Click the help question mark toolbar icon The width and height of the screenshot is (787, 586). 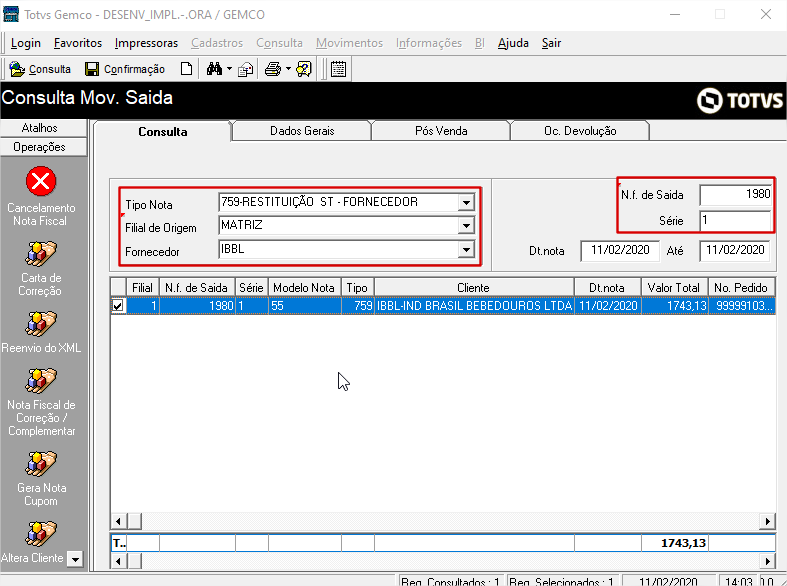coord(304,69)
